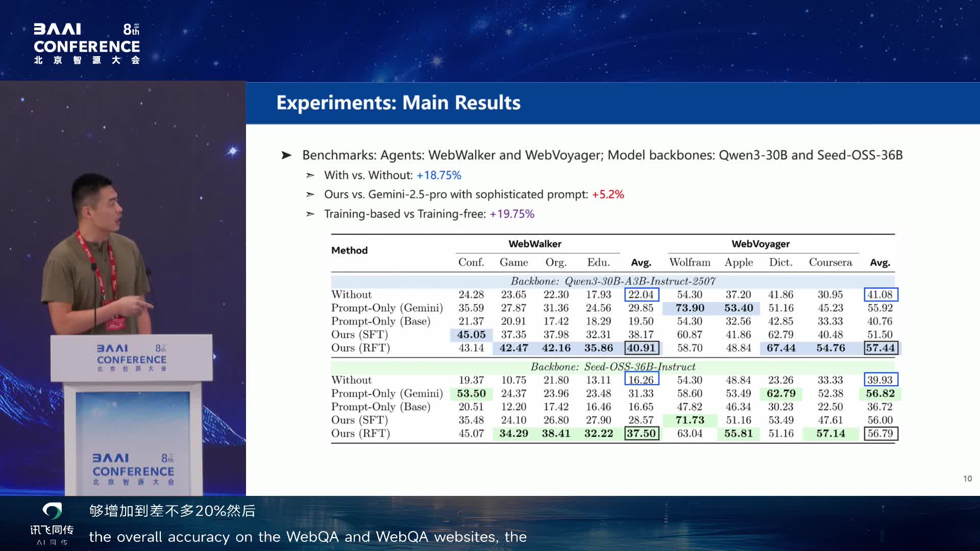The height and width of the screenshot is (551, 980).
Task: Click the bold '53.40' Apple cell
Action: coord(739,308)
